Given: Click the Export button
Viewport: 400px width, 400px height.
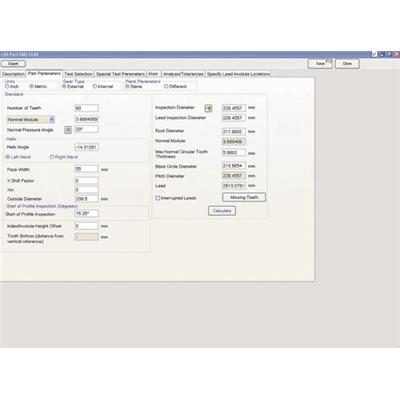Looking at the screenshot, I should point(13,63).
